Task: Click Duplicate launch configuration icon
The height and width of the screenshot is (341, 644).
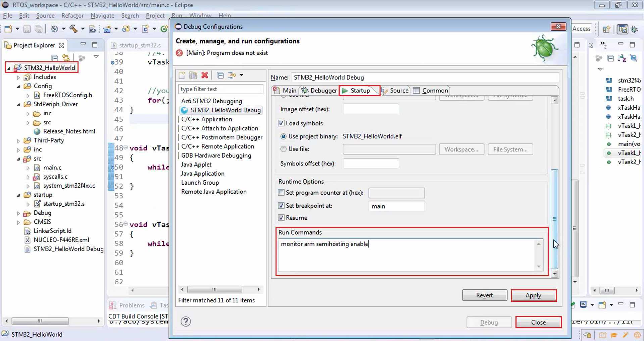Action: point(193,75)
